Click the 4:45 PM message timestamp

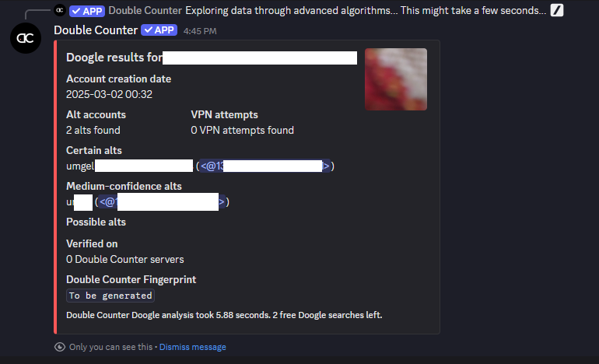click(200, 31)
